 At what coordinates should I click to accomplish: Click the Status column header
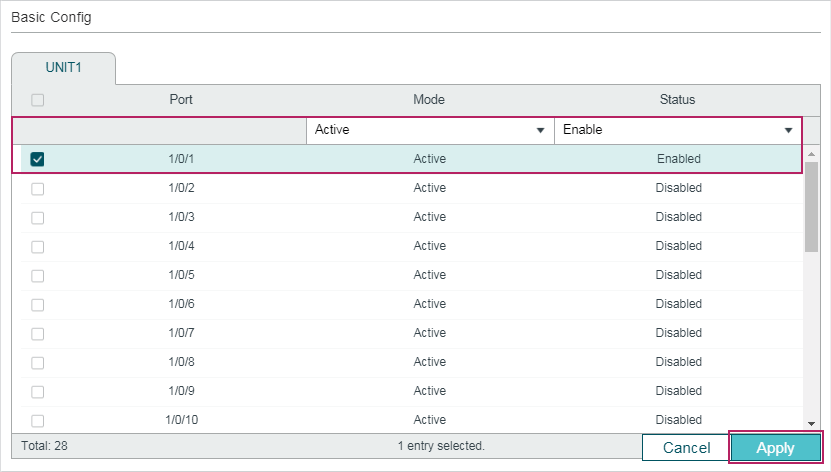click(677, 100)
